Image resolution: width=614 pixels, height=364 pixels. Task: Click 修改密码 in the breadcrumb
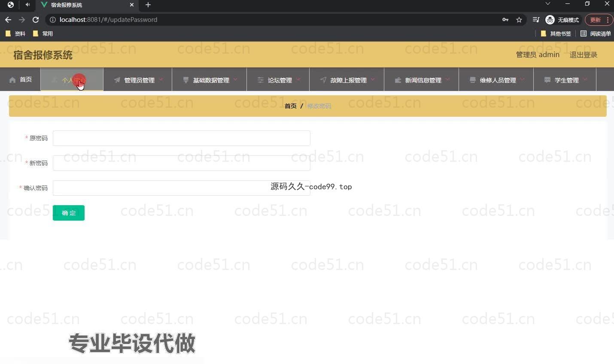tap(319, 106)
